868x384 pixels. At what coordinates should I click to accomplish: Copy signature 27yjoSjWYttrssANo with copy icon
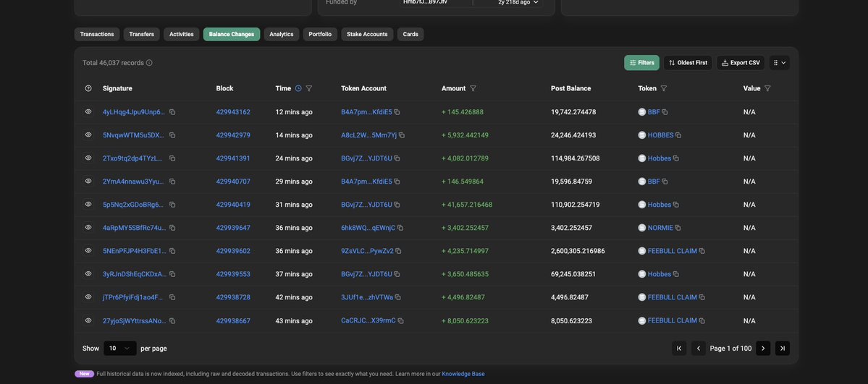(x=172, y=321)
